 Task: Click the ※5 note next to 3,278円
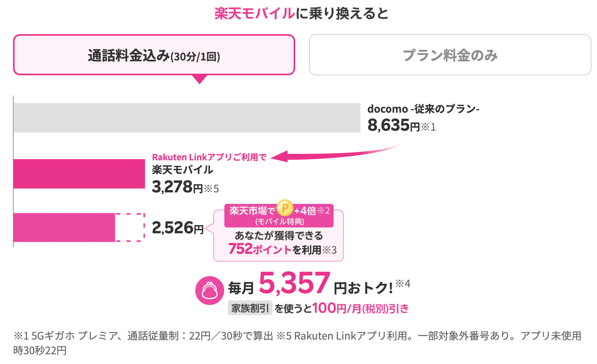pyautogui.click(x=211, y=189)
